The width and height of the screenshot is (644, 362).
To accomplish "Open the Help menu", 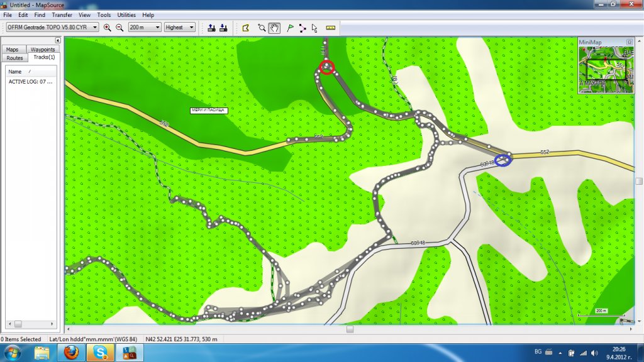I will (148, 15).
